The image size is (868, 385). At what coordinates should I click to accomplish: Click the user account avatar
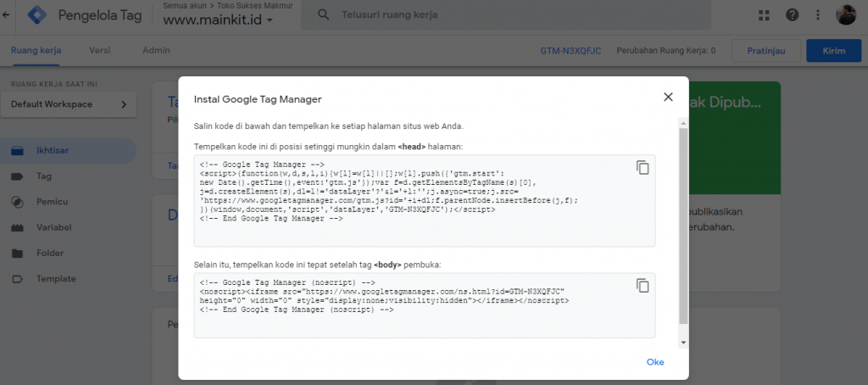(846, 15)
